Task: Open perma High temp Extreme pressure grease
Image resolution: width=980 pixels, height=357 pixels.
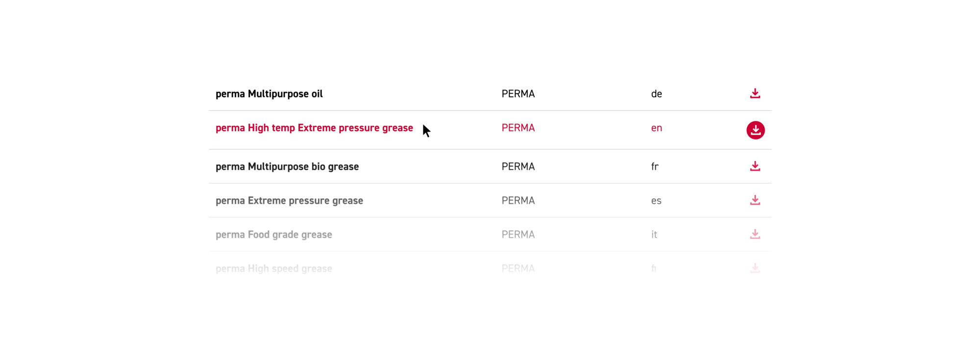Action: click(x=314, y=128)
